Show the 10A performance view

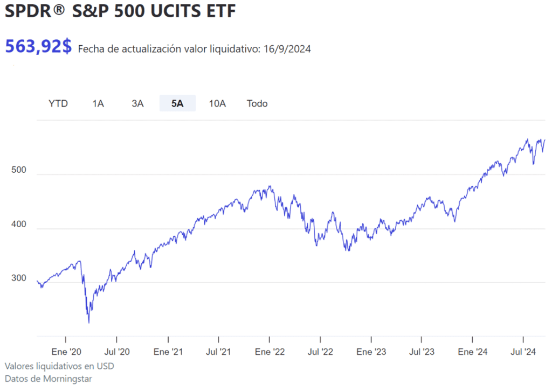(217, 103)
